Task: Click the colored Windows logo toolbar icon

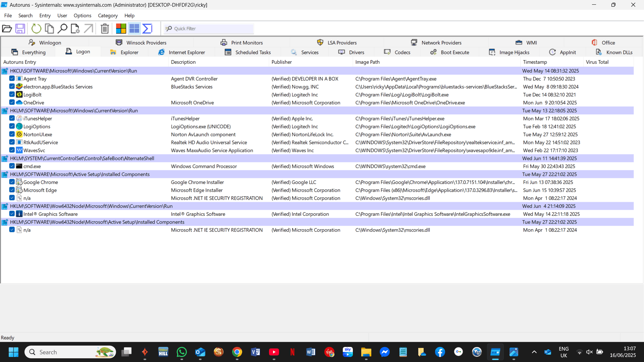Action: 121,28
